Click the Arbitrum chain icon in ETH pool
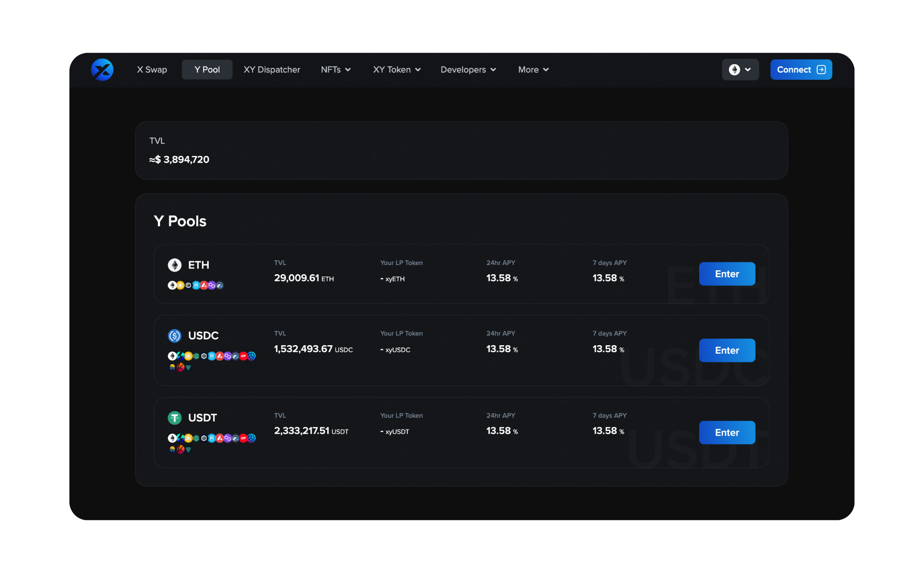 point(219,285)
